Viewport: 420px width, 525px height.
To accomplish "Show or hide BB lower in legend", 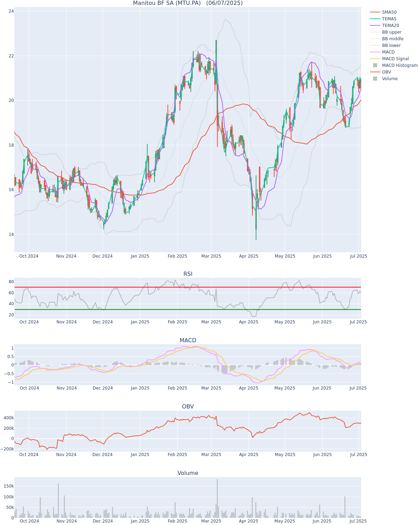I will (x=385, y=45).
